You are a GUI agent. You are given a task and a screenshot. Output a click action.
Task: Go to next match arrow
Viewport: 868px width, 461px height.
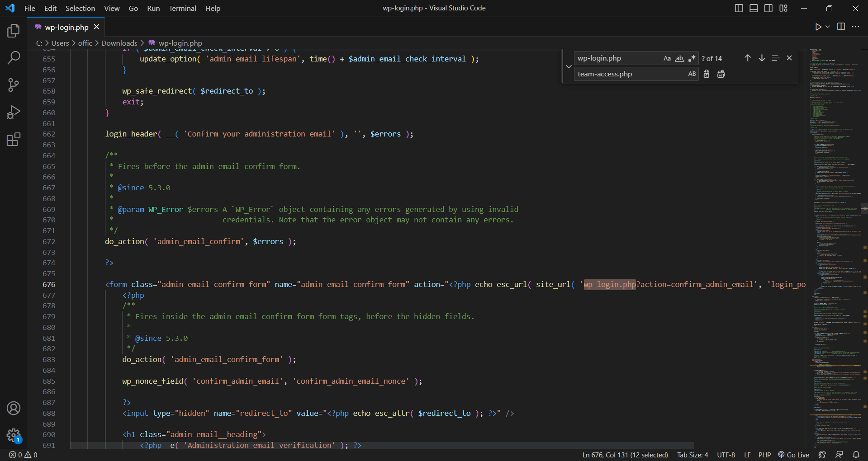[x=762, y=58]
